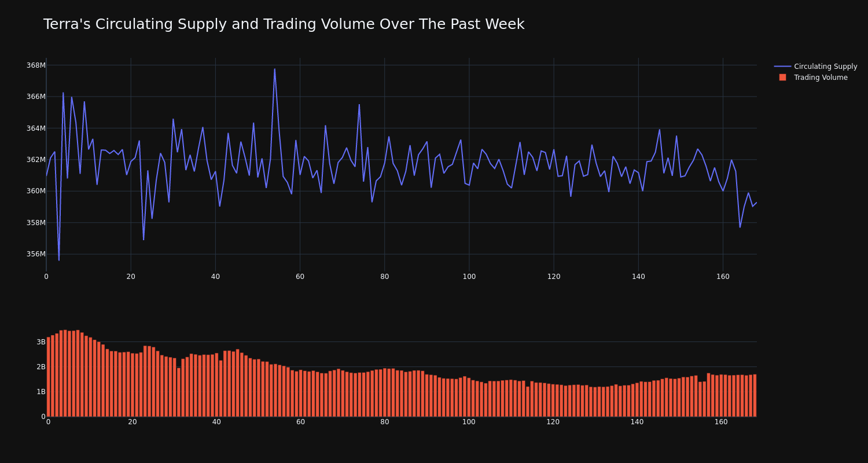This screenshot has height=463, width=868.
Task: Click the 160 x-axis label under volume chart
Action: [x=721, y=422]
